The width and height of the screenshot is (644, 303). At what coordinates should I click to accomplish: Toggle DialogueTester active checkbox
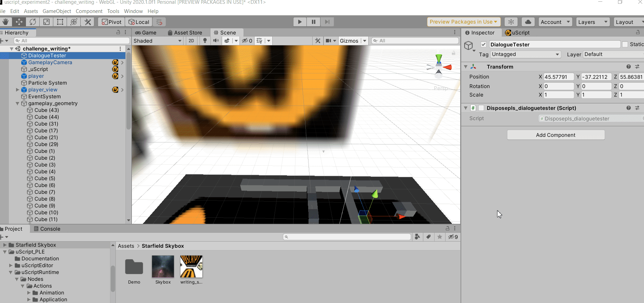point(483,44)
